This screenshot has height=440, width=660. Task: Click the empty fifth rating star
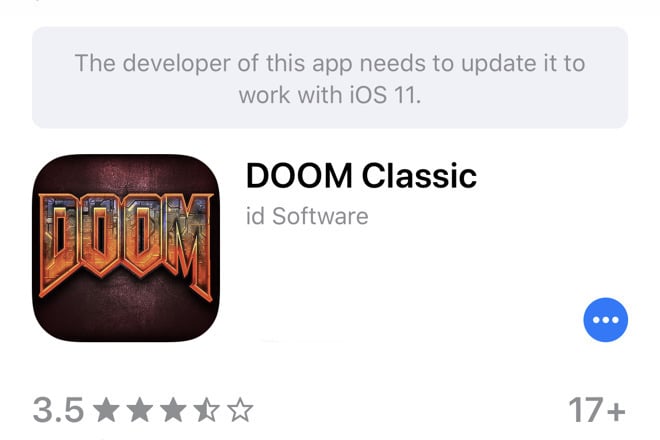[x=240, y=411]
